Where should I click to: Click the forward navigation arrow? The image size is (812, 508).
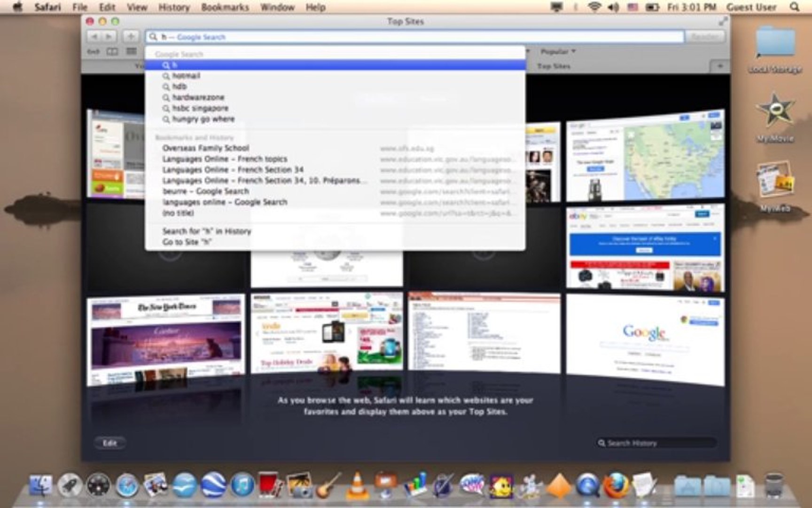pos(109,37)
